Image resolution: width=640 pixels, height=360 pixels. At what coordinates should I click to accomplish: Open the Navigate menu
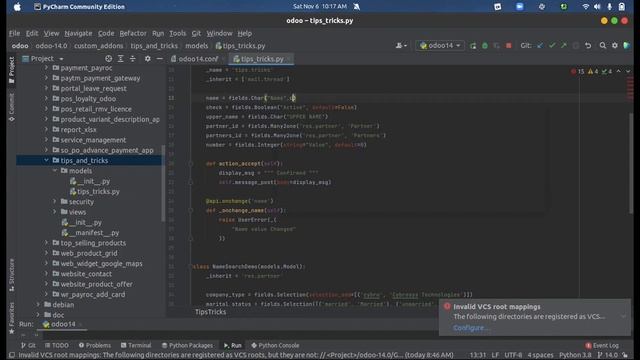click(x=78, y=33)
